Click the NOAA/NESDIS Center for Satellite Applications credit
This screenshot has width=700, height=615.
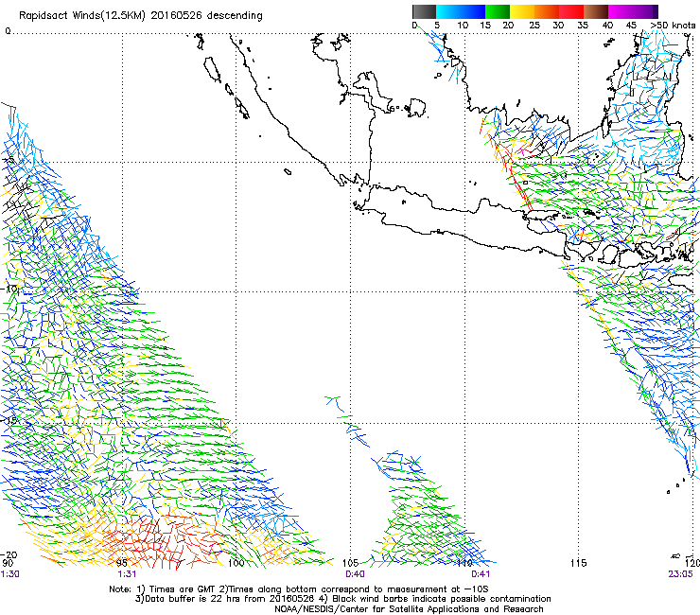pos(409,609)
